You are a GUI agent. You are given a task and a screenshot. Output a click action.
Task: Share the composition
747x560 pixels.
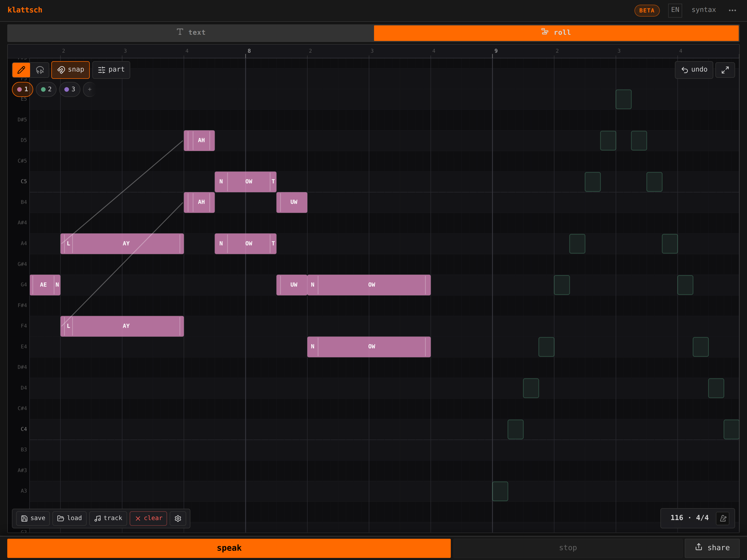712,548
